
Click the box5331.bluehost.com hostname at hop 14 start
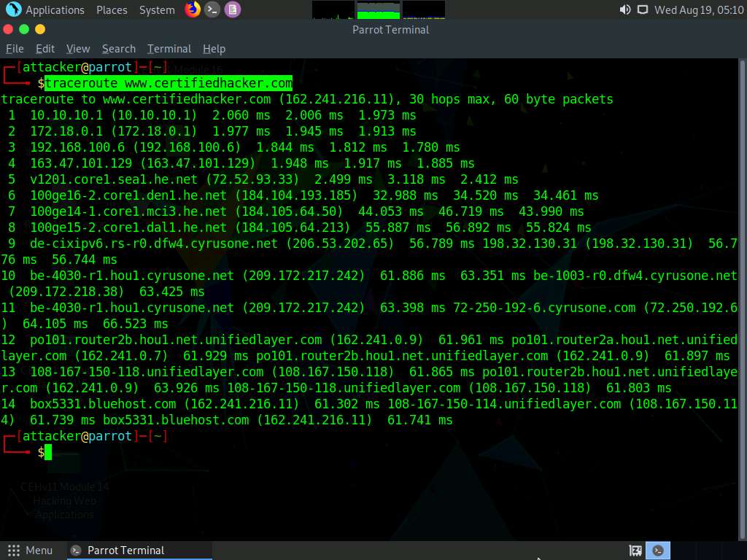102,404
